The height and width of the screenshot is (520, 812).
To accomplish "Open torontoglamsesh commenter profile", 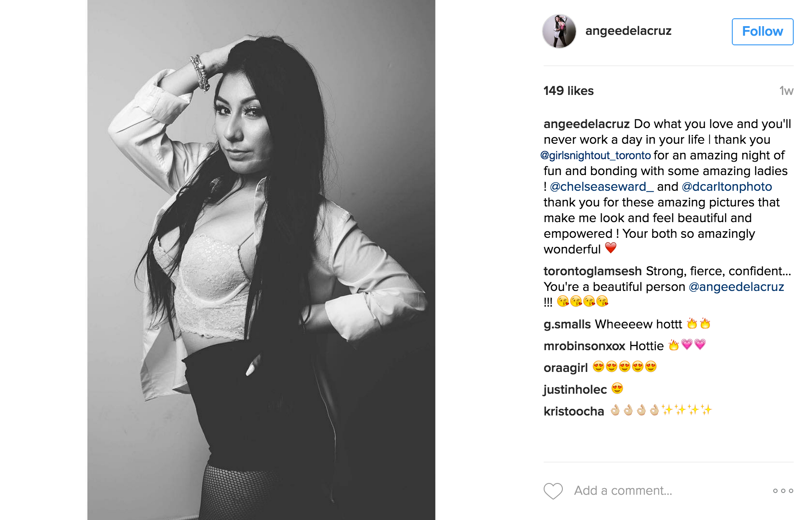I will (x=592, y=271).
